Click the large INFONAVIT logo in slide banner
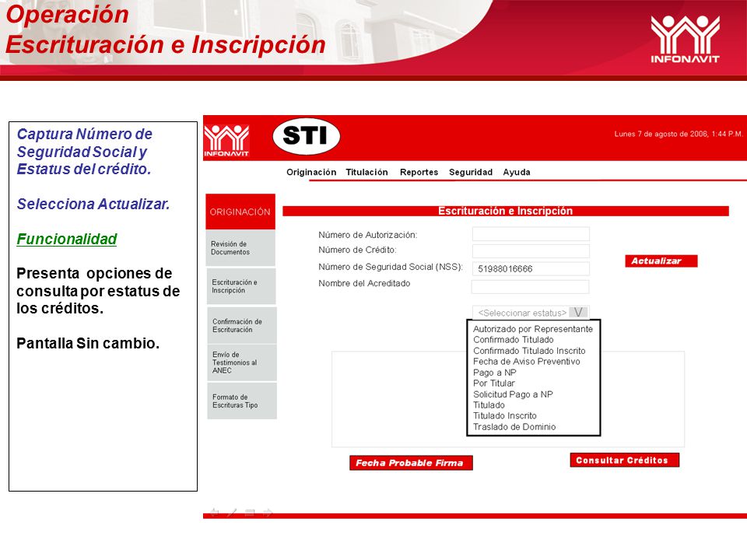747x560 pixels. click(x=685, y=39)
